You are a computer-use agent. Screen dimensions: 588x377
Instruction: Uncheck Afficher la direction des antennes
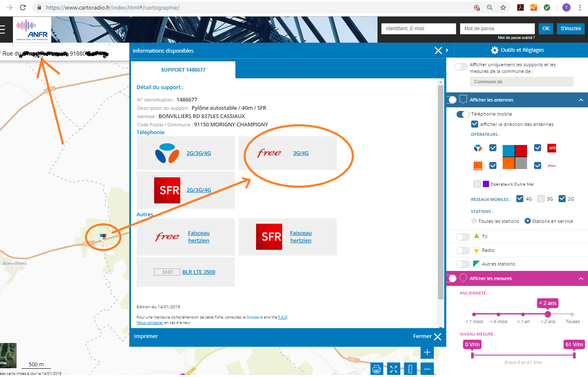click(x=475, y=124)
